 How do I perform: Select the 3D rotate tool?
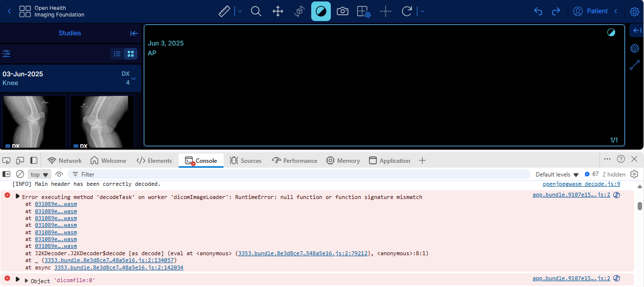[x=299, y=11]
